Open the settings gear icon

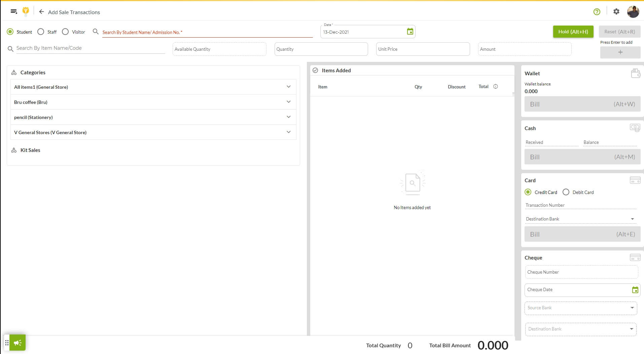pyautogui.click(x=616, y=12)
